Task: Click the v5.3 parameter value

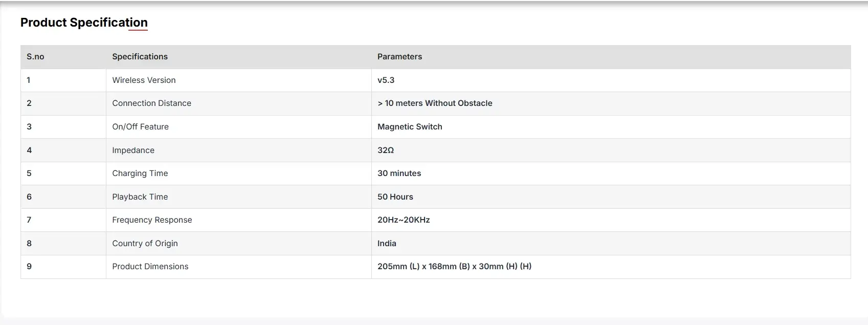Action: [386, 80]
